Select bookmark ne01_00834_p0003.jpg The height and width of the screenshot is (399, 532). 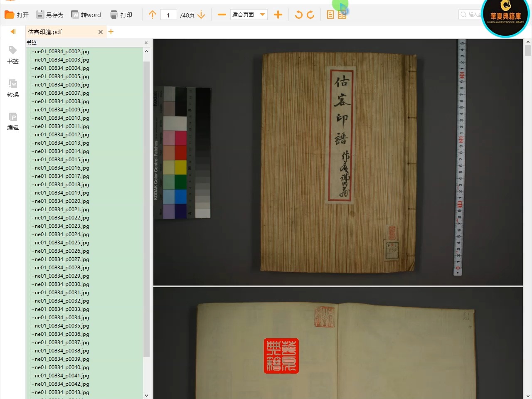[x=62, y=60]
